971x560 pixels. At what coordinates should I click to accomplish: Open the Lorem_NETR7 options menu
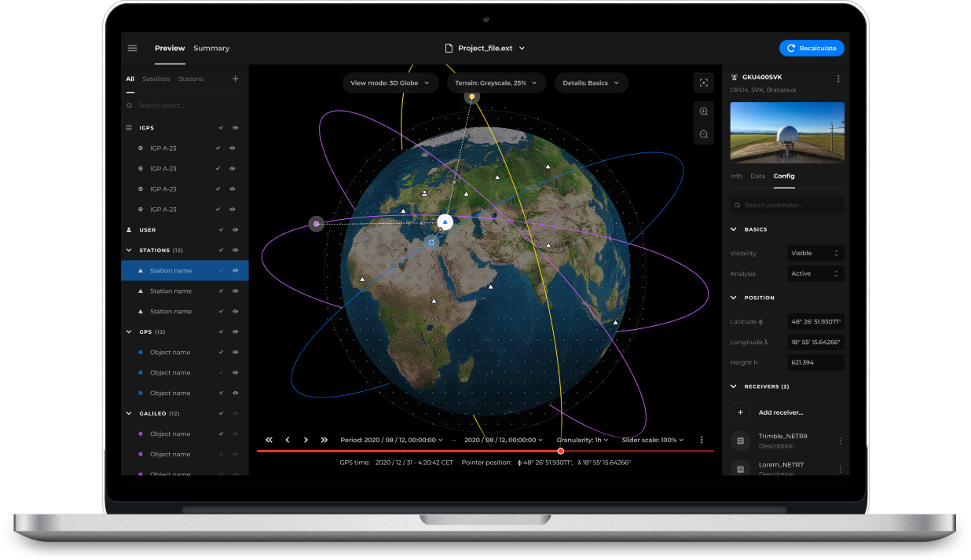(840, 469)
